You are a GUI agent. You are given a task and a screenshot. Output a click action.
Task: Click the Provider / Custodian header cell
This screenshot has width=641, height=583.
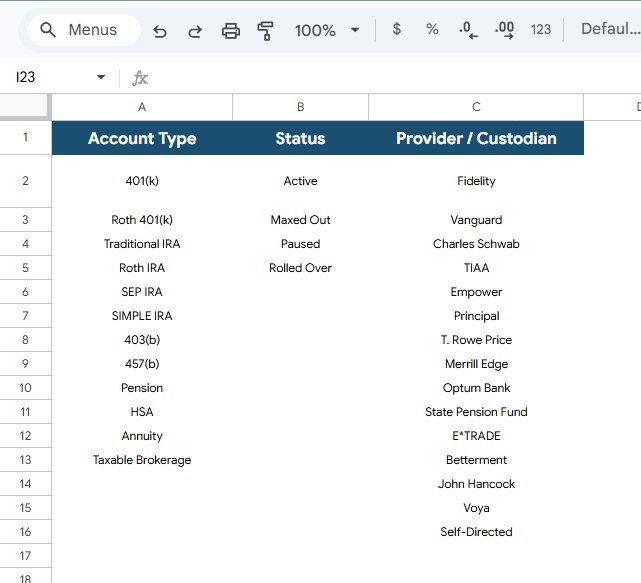pos(476,138)
